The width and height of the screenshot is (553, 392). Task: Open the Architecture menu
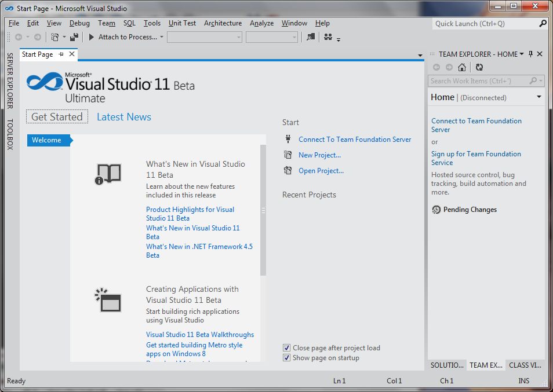pos(223,23)
